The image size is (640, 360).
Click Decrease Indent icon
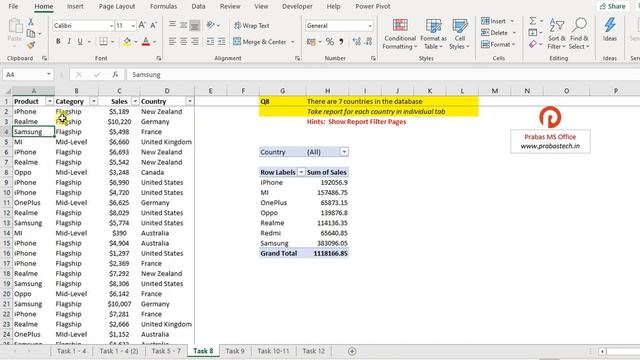point(210,41)
